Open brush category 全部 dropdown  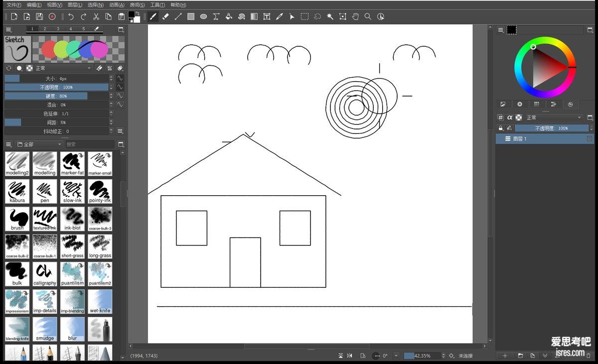[39, 144]
